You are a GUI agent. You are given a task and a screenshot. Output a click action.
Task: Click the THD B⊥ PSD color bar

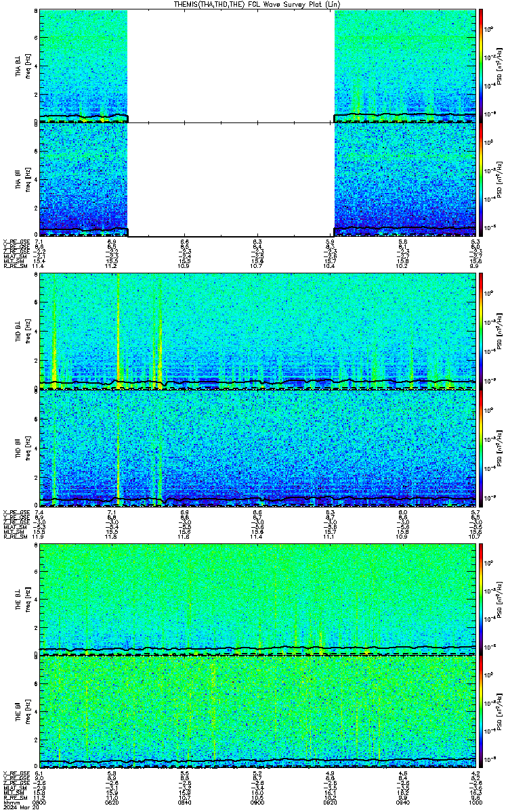pyautogui.click(x=482, y=332)
